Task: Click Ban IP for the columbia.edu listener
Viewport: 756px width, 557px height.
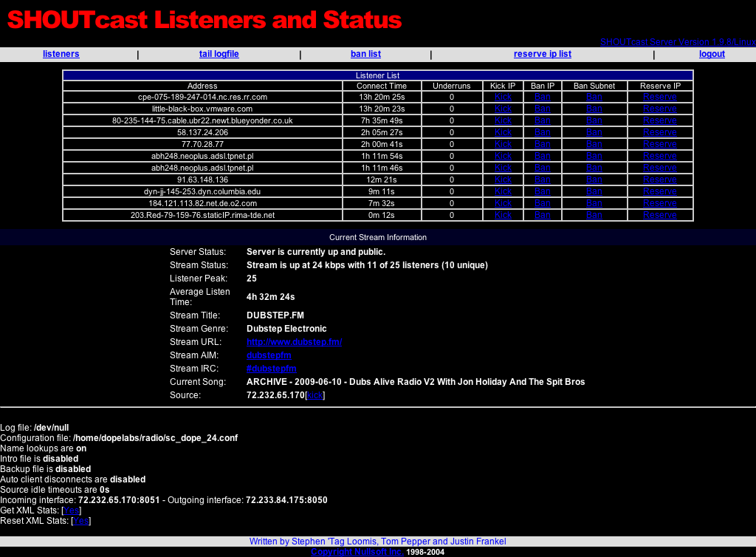Action: click(x=543, y=191)
